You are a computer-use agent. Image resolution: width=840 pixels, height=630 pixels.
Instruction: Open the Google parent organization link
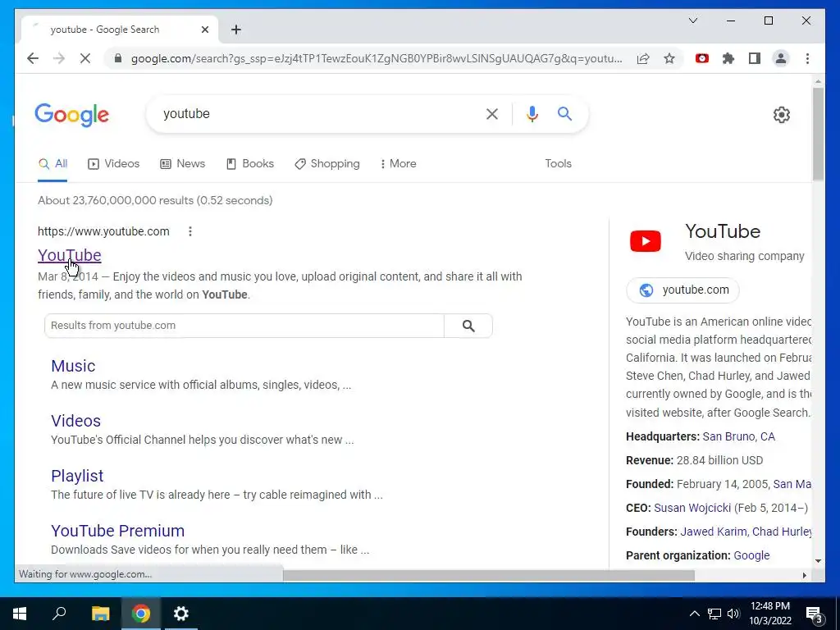(x=751, y=555)
